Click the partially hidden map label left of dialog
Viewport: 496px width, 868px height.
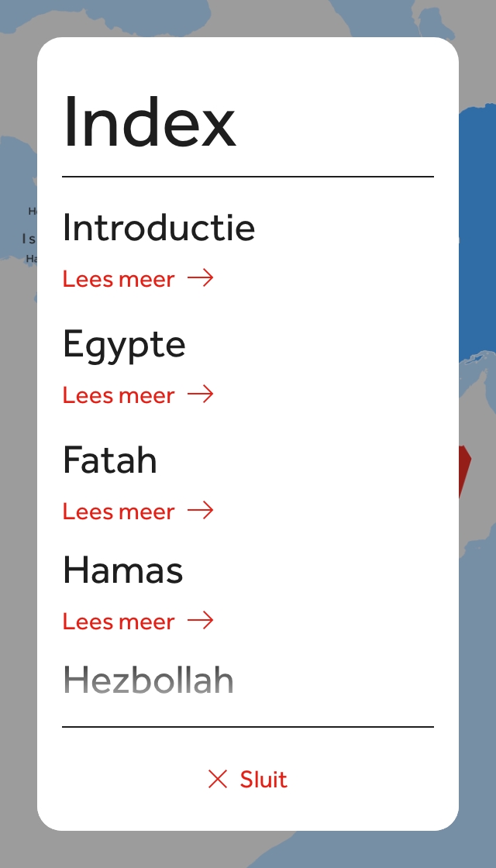pyautogui.click(x=29, y=239)
